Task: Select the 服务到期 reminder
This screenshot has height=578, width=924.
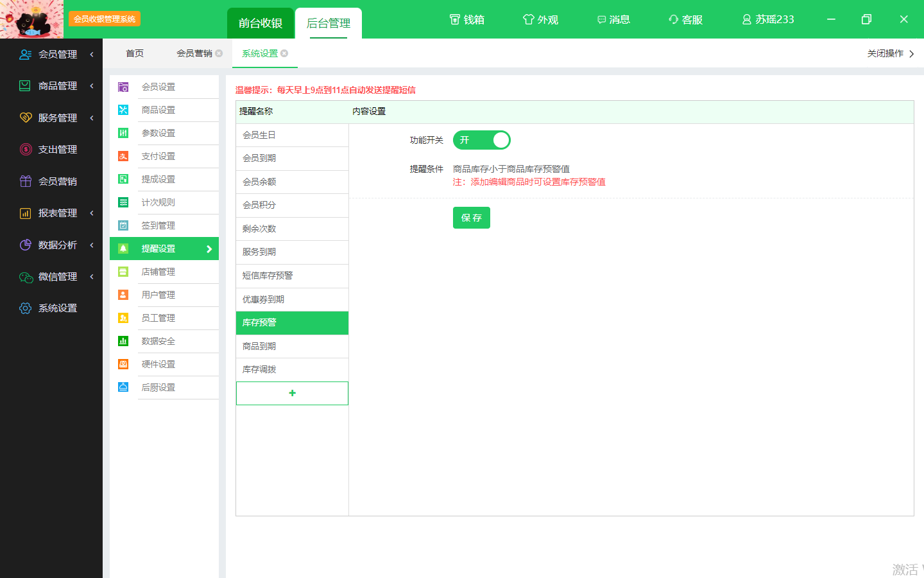Action: pos(292,252)
